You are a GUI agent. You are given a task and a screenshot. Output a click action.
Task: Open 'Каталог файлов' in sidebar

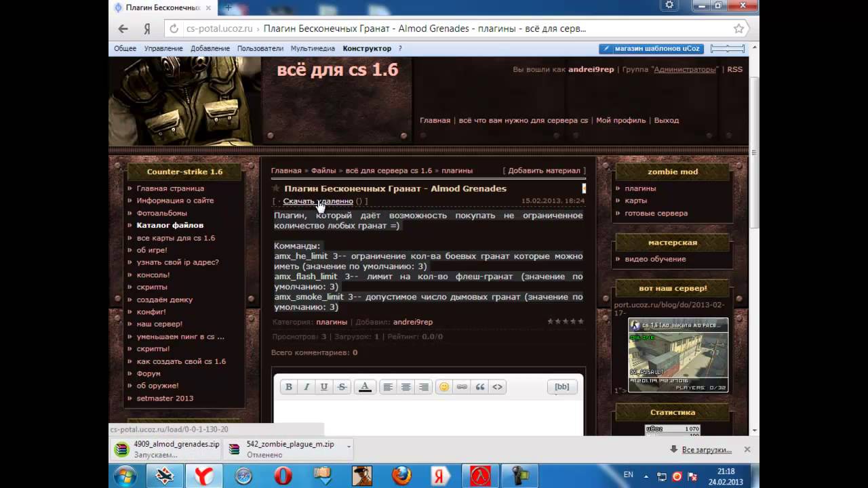pyautogui.click(x=170, y=225)
